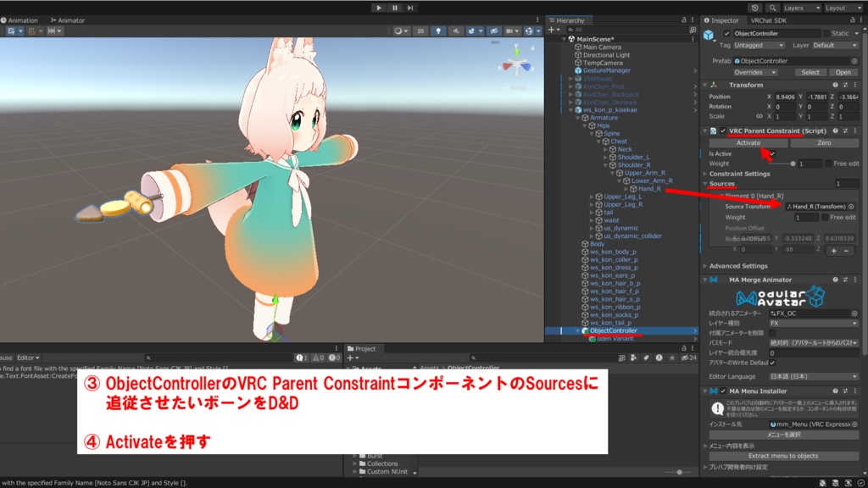The width and height of the screenshot is (868, 488).
Task: Toggle scene lighting with the bulb icon
Action: click(438, 30)
